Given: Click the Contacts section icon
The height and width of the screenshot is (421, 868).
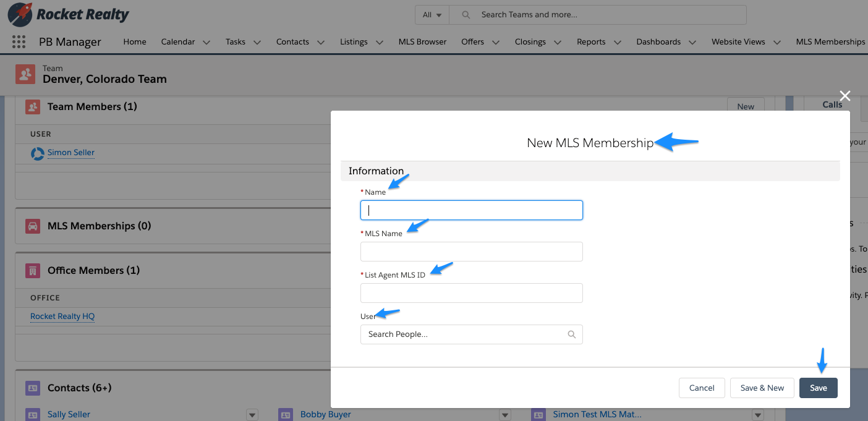Looking at the screenshot, I should coord(33,388).
